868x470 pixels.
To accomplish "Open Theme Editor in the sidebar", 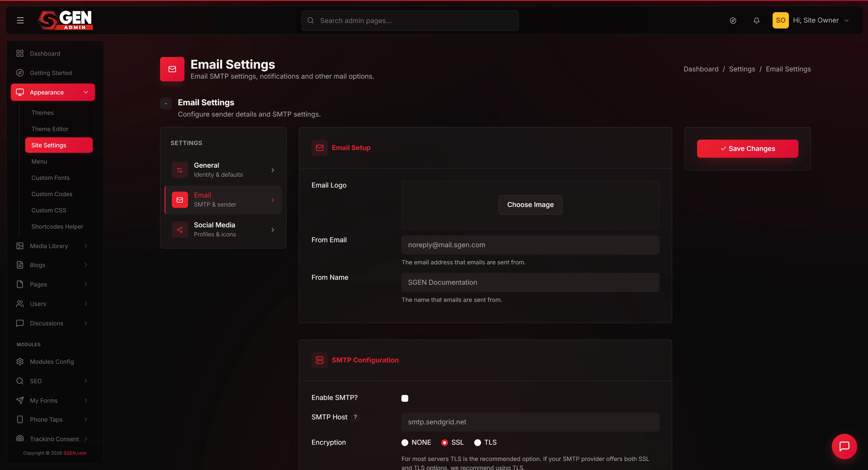I will (50, 129).
